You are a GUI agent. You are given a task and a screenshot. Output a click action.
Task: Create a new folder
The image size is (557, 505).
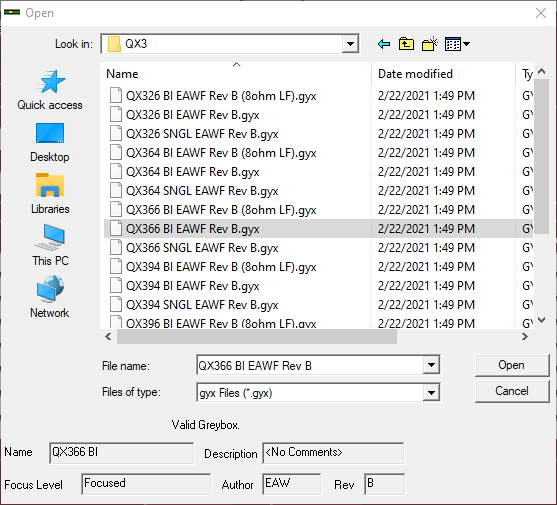point(429,44)
